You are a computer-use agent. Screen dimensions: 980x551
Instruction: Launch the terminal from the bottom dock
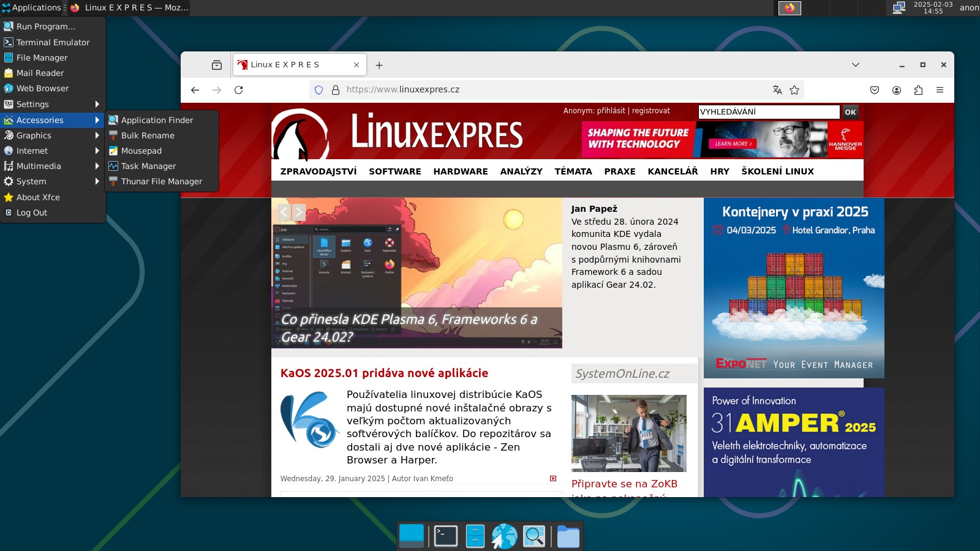445,536
